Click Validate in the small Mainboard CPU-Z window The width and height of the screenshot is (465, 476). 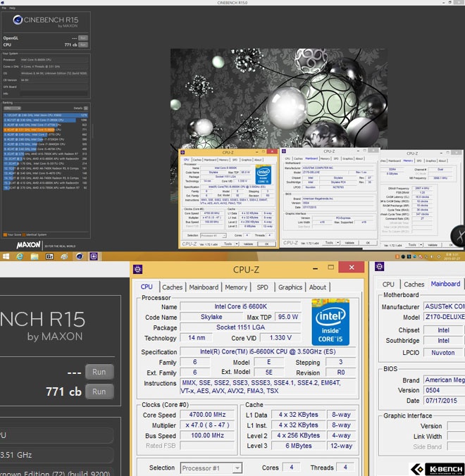point(349,242)
